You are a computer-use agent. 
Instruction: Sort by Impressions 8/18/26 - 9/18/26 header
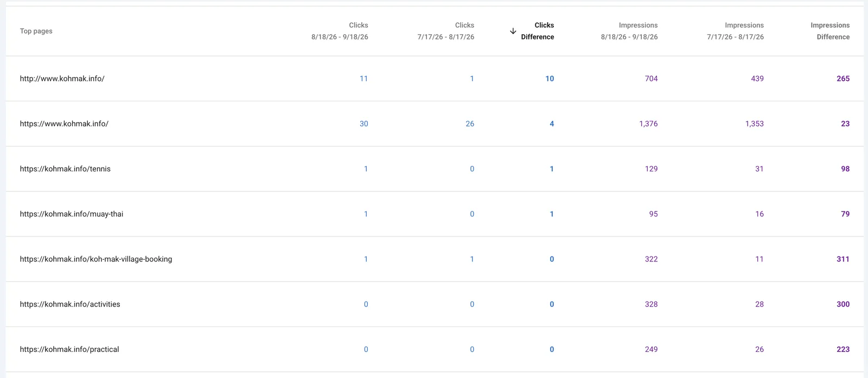point(629,31)
